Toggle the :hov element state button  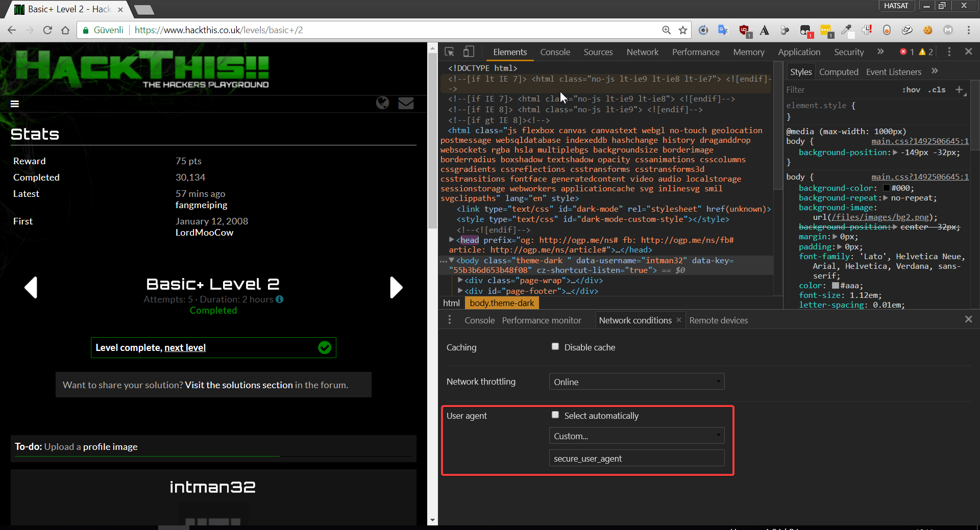911,90
